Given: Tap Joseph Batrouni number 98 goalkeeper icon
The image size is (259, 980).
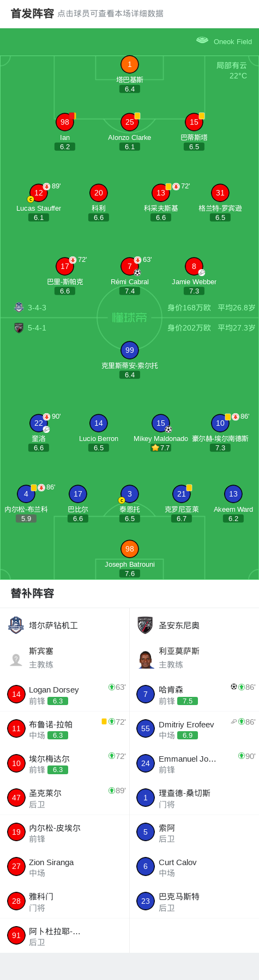Looking at the screenshot, I should pos(130,549).
